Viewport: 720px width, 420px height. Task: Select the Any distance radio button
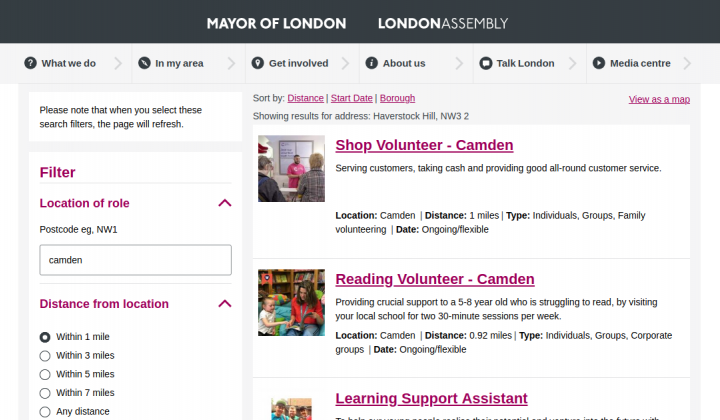tap(45, 412)
